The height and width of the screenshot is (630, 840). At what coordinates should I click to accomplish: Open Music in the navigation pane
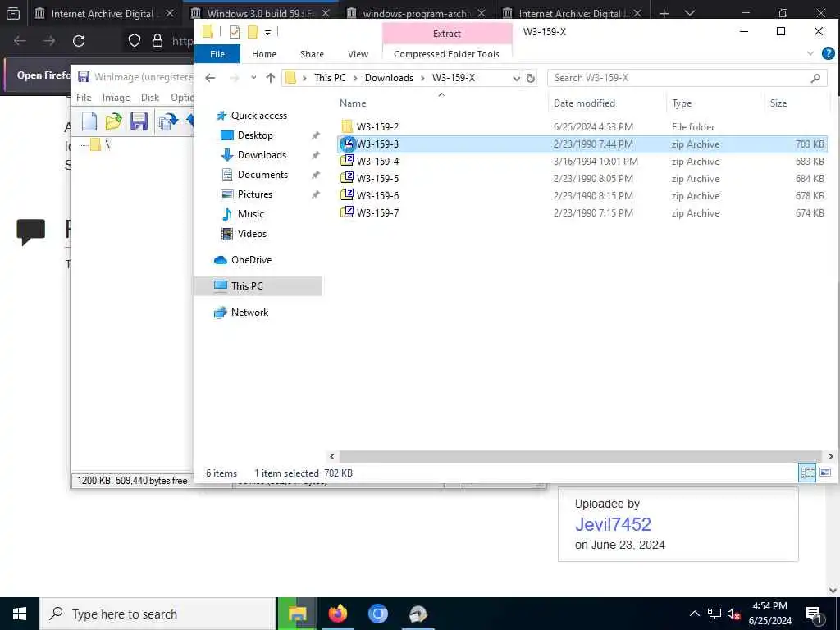251,214
